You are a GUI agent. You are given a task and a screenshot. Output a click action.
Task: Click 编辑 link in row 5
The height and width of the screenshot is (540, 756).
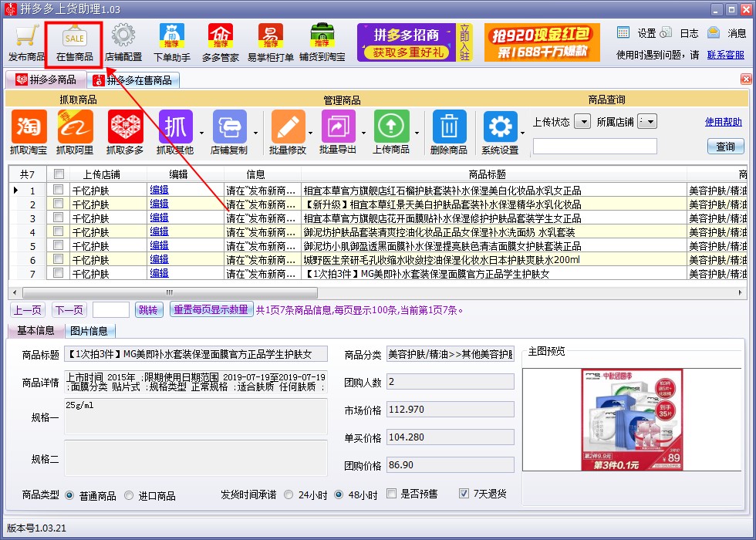click(x=159, y=245)
